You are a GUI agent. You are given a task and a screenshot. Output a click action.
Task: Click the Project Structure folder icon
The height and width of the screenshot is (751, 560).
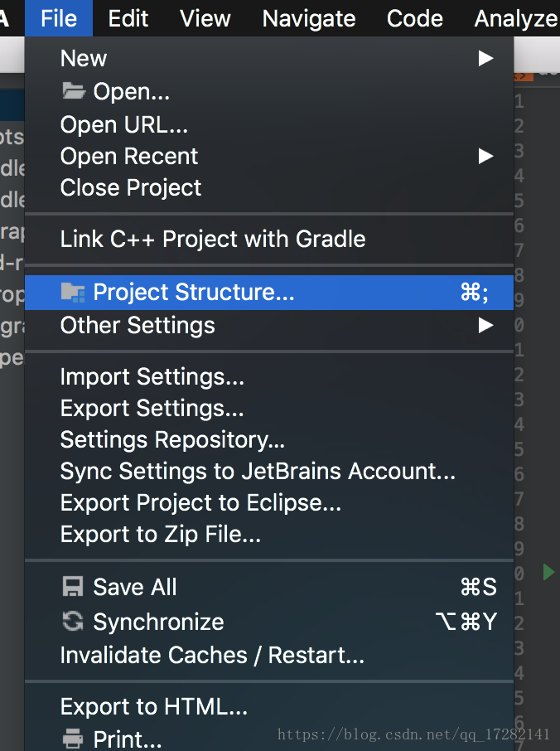click(73, 292)
